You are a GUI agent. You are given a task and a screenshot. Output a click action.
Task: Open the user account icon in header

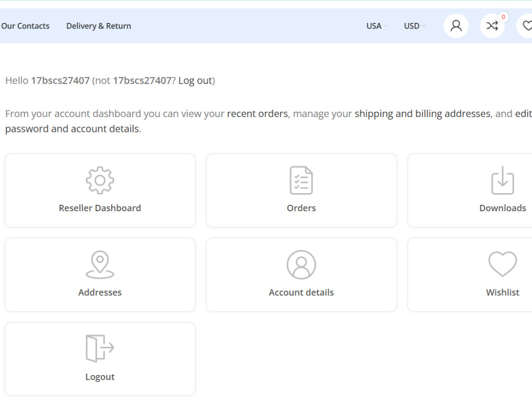(456, 26)
